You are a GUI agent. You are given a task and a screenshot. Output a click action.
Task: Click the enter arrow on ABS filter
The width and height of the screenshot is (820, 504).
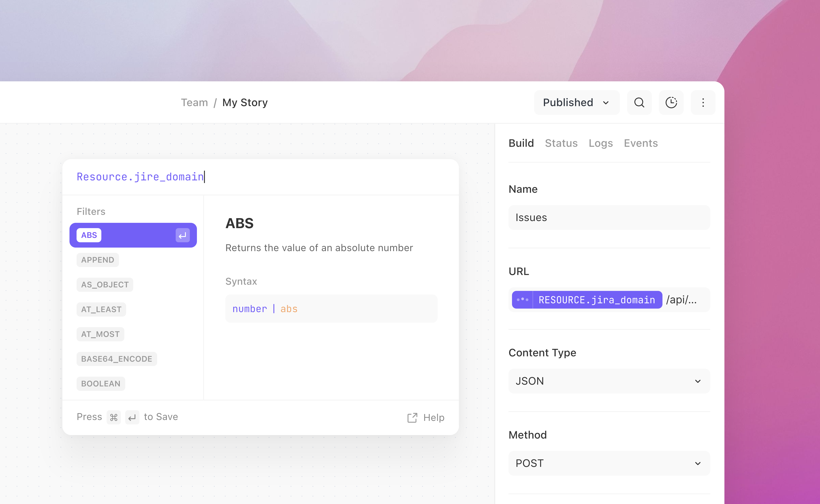[183, 235]
